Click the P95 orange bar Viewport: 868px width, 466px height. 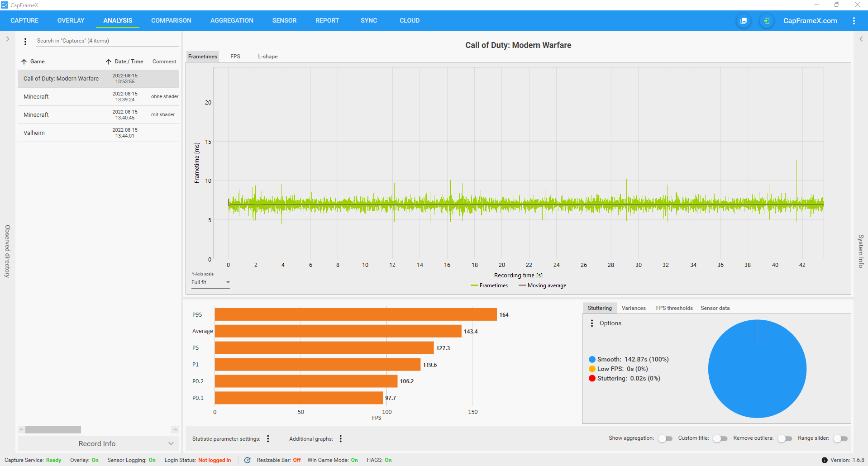coord(356,314)
